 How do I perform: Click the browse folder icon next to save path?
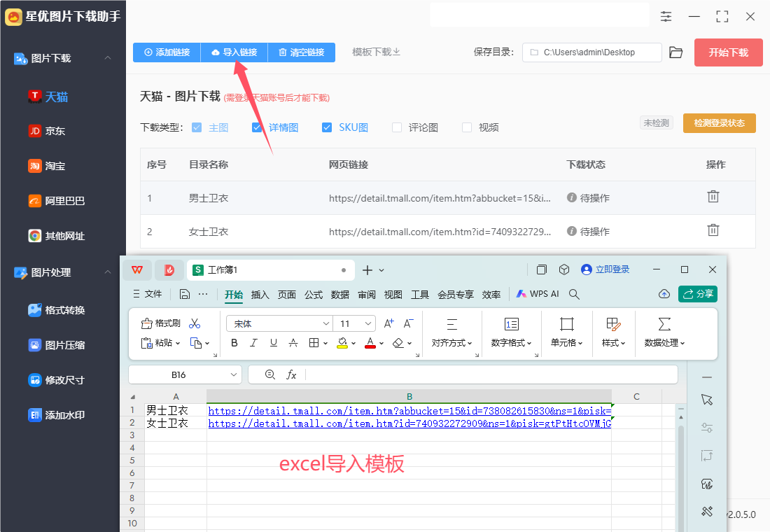676,52
